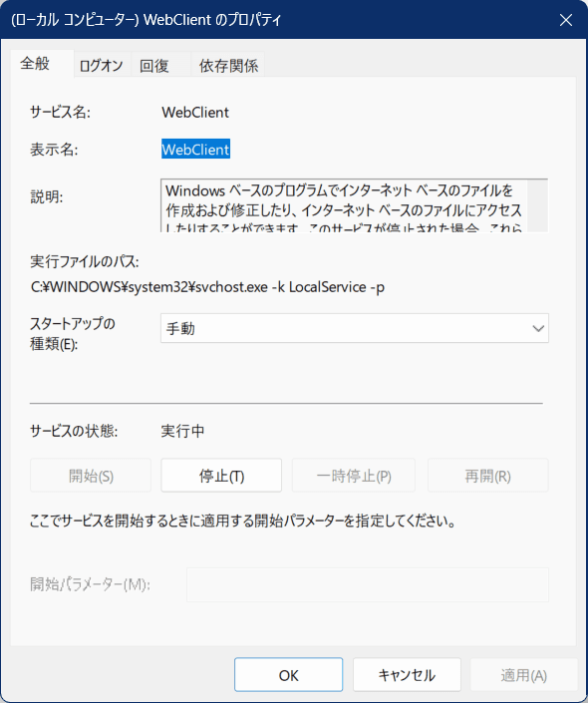Click the キャンセル button
588x703 pixels.
(x=407, y=675)
